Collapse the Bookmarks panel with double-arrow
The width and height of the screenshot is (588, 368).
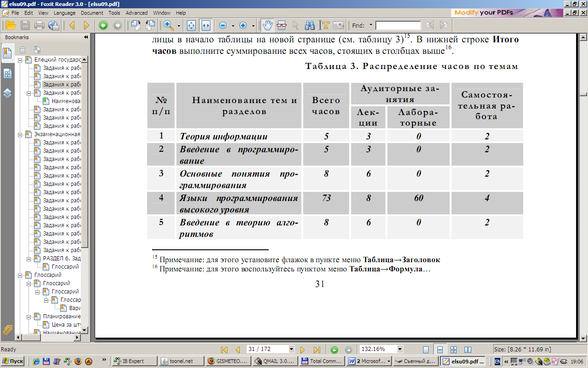pyautogui.click(x=85, y=37)
